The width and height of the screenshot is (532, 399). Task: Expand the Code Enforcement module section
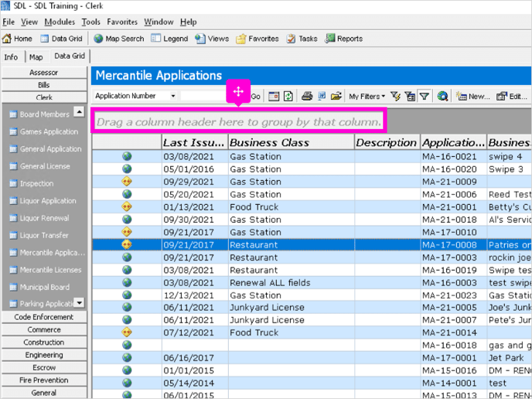coord(44,317)
